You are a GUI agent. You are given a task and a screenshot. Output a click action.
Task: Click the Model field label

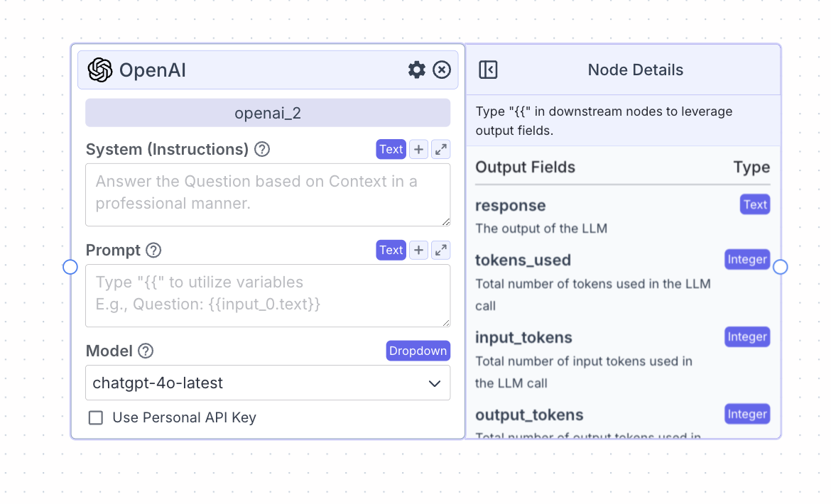pyautogui.click(x=109, y=351)
